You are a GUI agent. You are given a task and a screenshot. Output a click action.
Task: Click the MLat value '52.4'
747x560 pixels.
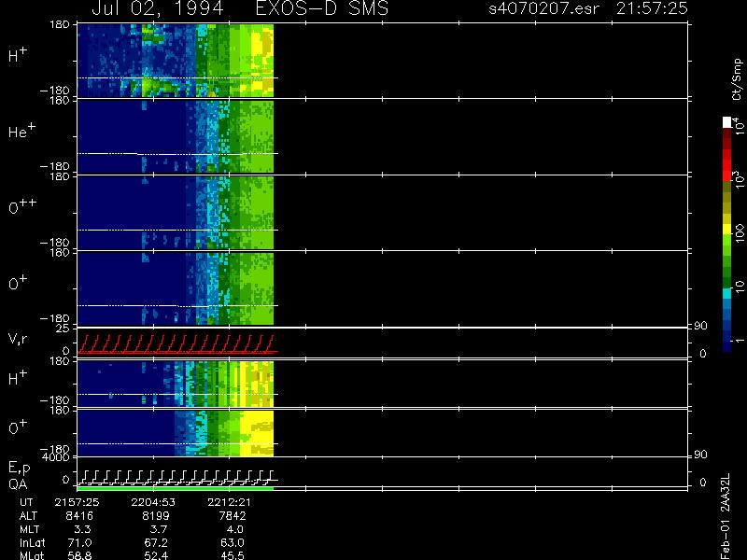[156, 555]
